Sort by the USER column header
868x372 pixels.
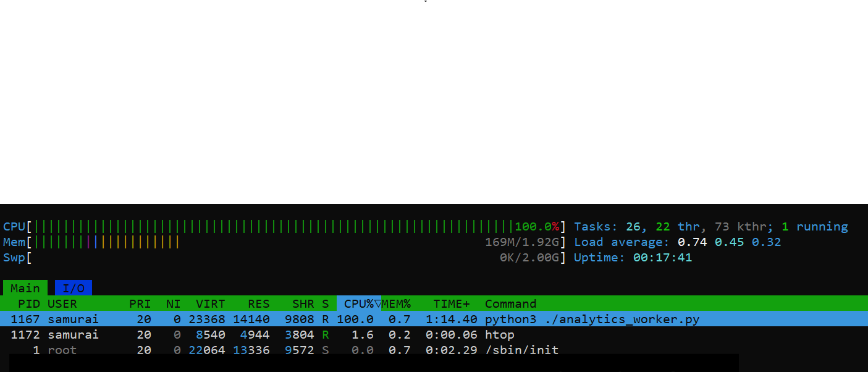62,303
